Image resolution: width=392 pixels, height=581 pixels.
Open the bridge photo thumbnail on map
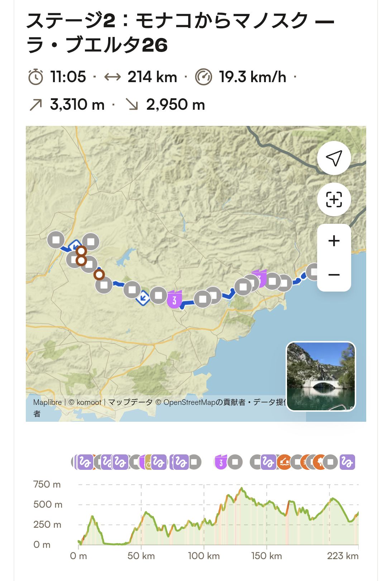tap(321, 376)
